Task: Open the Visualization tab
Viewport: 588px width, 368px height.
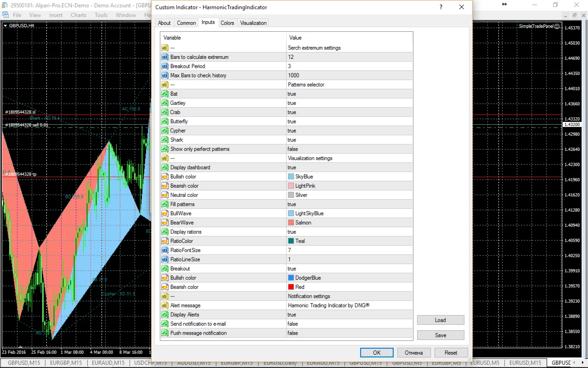Action: 253,23
